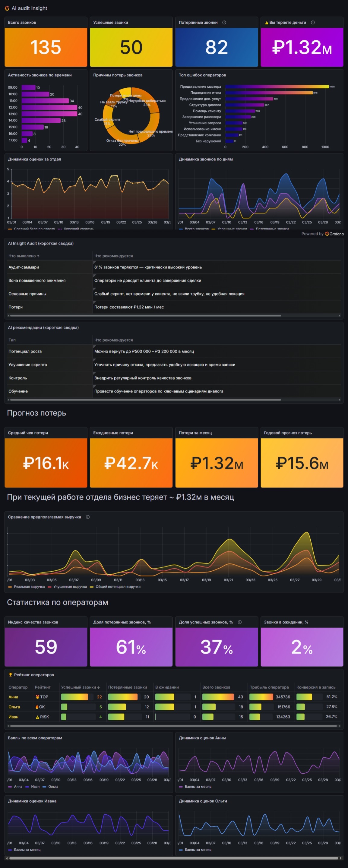Click the ₽42.7к Ежедневные потери value
Viewport: 348px width, 868px height.
tap(131, 463)
